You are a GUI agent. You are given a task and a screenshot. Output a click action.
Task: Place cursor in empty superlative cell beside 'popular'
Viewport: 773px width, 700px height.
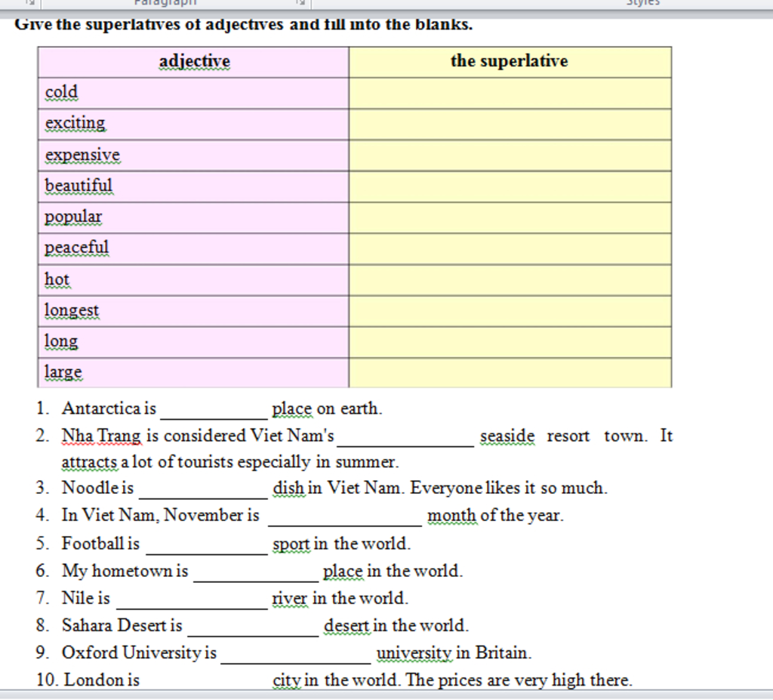point(510,217)
